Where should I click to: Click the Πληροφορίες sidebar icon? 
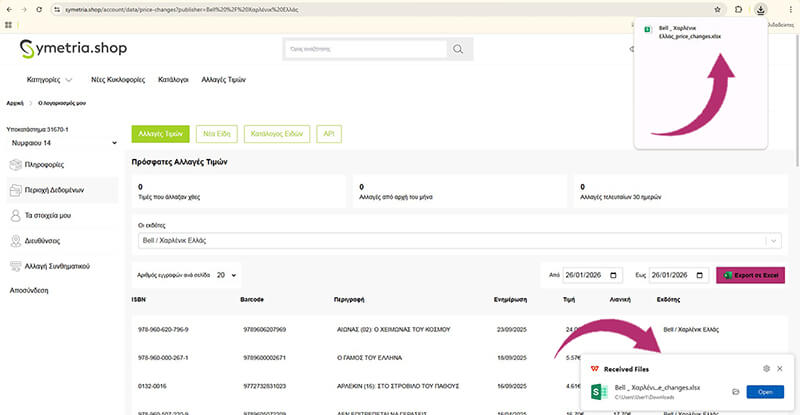coord(15,163)
